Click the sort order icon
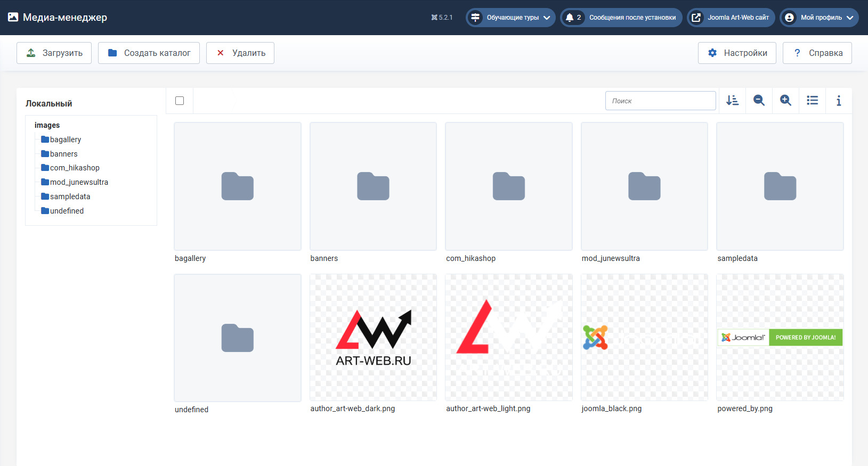This screenshot has height=466, width=868. (x=732, y=101)
